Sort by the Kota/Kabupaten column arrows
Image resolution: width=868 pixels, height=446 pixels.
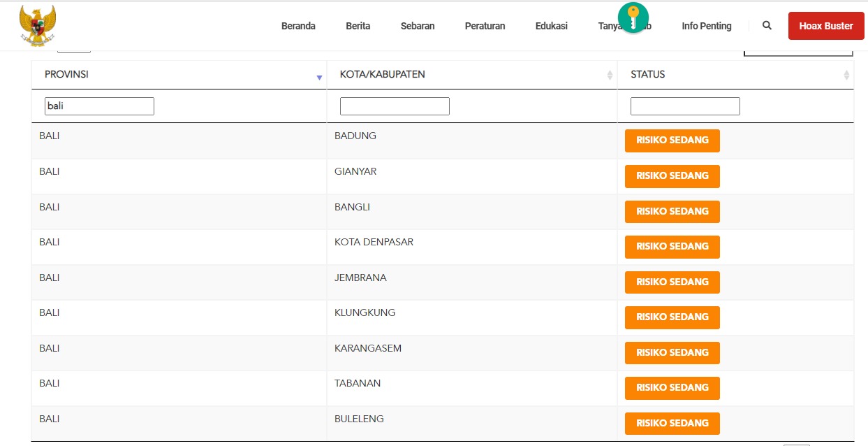point(610,75)
